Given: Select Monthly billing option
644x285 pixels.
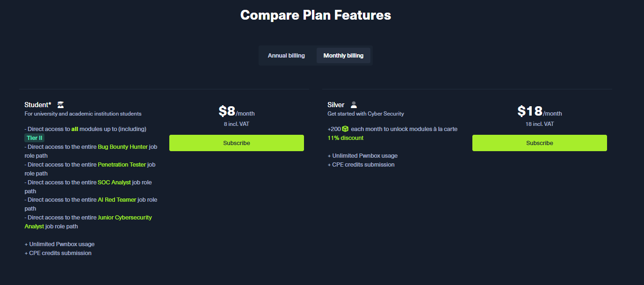Looking at the screenshot, I should pos(343,56).
